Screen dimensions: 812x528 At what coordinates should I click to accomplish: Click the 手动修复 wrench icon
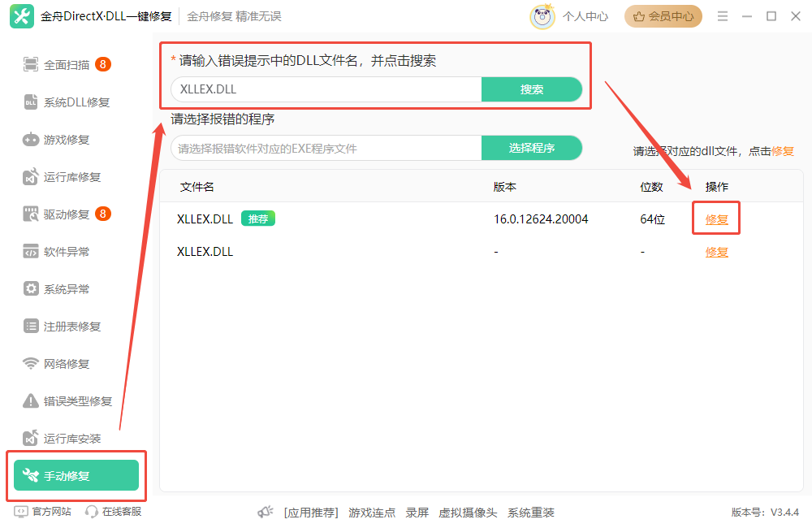(31, 475)
